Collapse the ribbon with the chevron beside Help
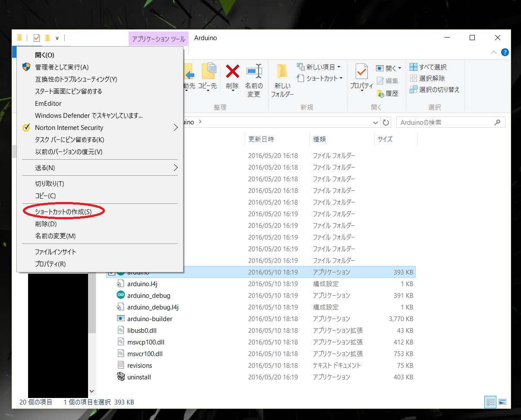This screenshot has width=521, height=420. pos(494,52)
